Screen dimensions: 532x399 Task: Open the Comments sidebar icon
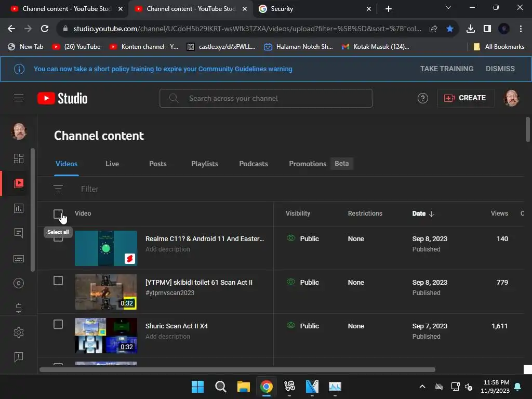click(x=18, y=233)
